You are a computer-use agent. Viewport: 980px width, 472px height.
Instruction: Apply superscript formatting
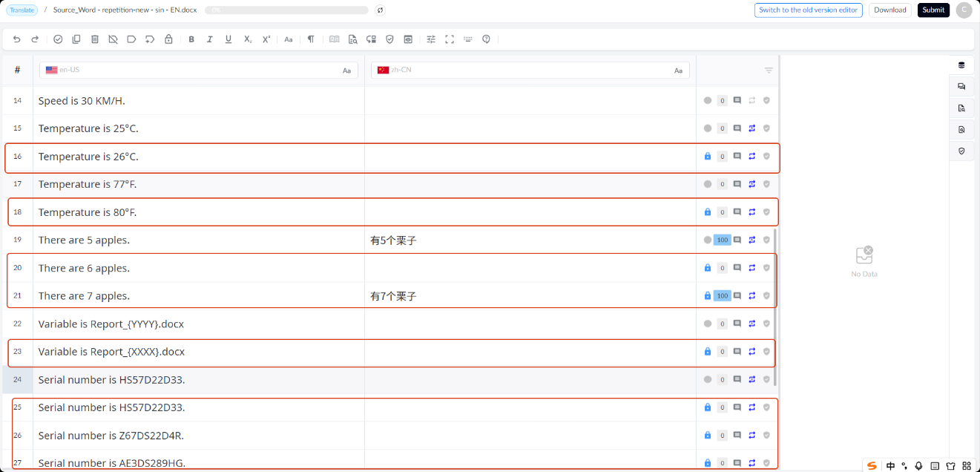coord(266,39)
